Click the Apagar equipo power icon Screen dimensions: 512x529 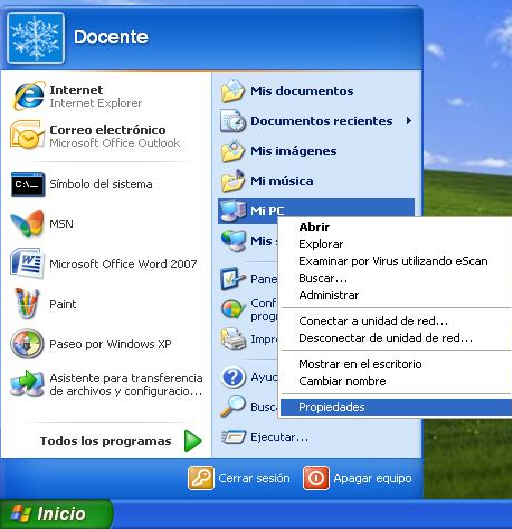click(316, 478)
